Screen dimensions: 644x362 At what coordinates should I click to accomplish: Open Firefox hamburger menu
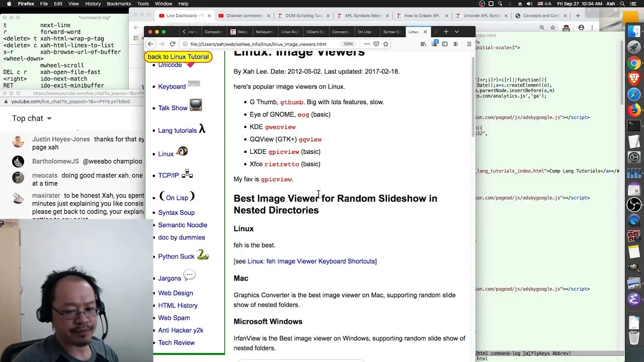[x=469, y=44]
